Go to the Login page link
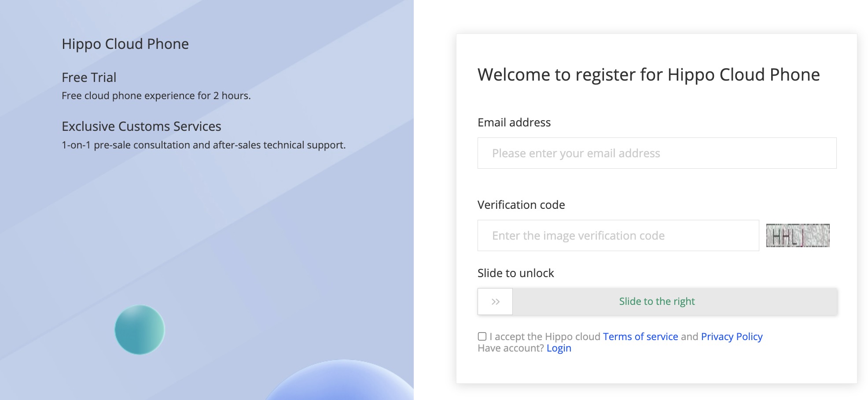Image resolution: width=868 pixels, height=400 pixels. pos(559,348)
